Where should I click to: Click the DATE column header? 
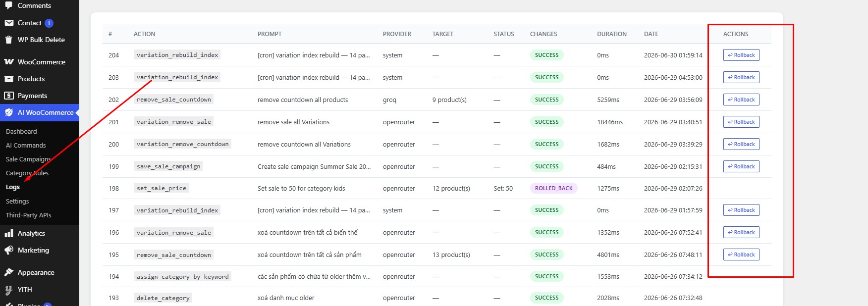coord(651,34)
